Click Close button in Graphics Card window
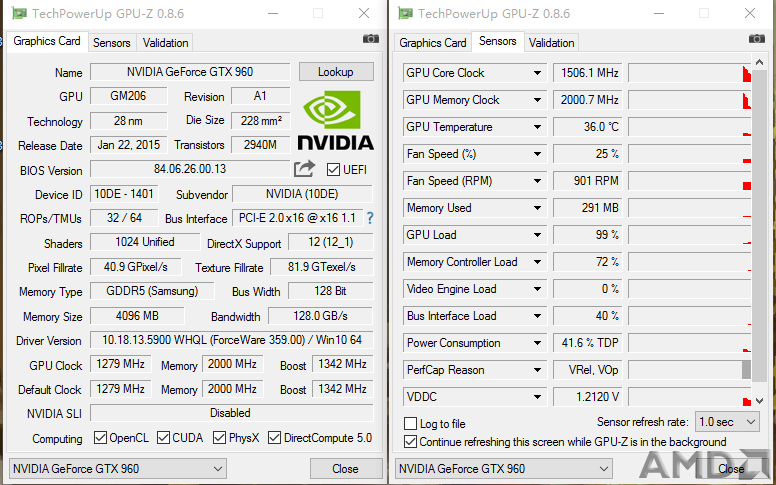 point(345,468)
